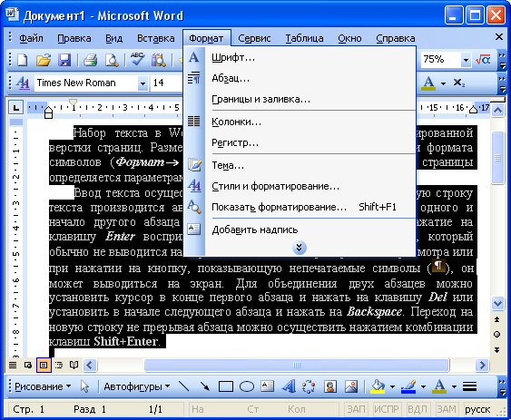Open the Автофигуры button menu
The width and height of the screenshot is (511, 420).
pyautogui.click(x=136, y=386)
